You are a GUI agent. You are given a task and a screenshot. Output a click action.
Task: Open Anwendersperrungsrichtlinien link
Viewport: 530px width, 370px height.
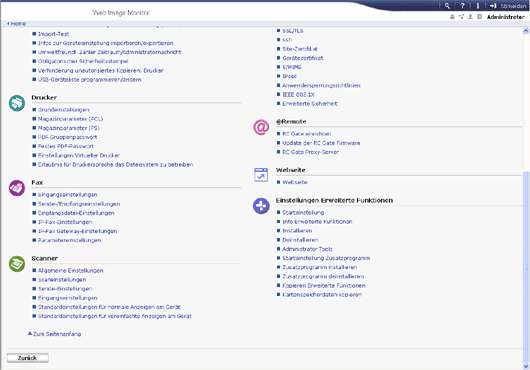(x=321, y=85)
